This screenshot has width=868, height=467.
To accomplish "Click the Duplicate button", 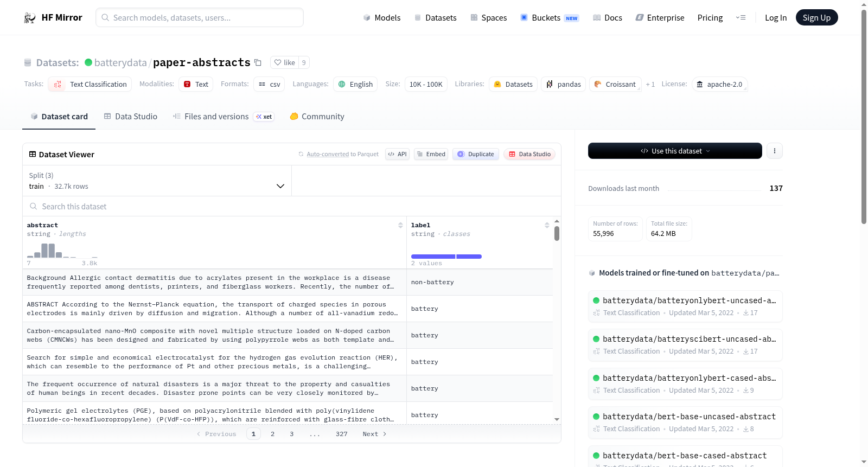I will click(x=476, y=154).
